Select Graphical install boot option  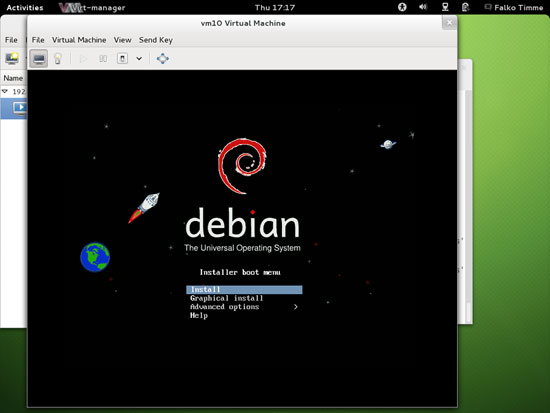click(227, 298)
